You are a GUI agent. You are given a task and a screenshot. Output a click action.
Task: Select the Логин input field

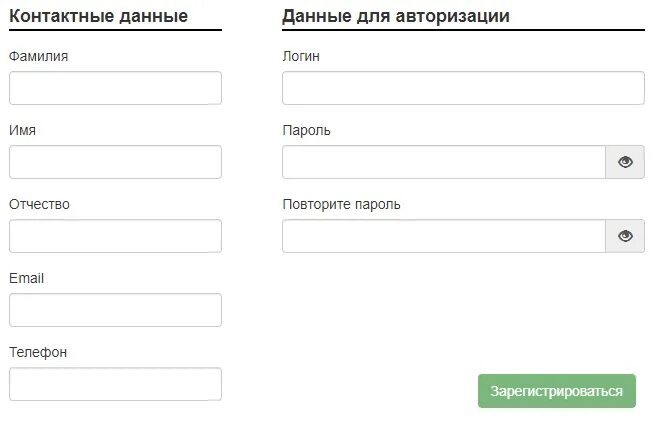[x=463, y=88]
